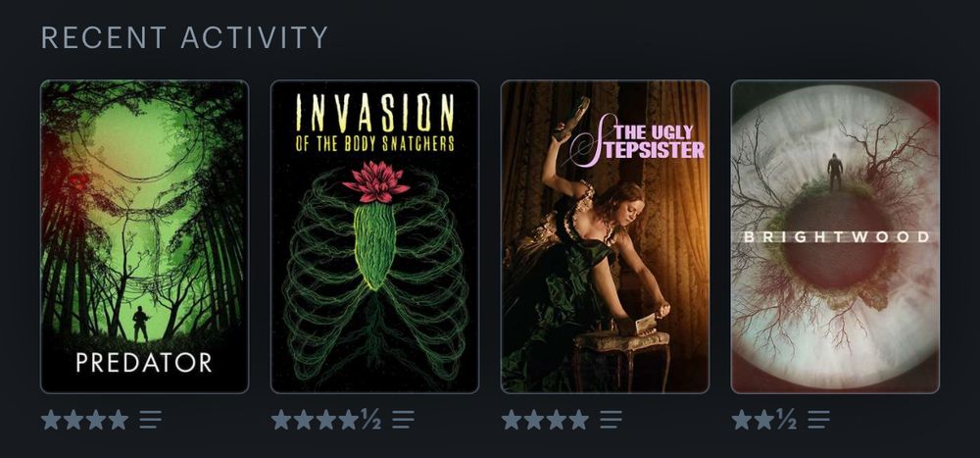
Task: View the review icon under Brightwood
Action: click(x=818, y=419)
